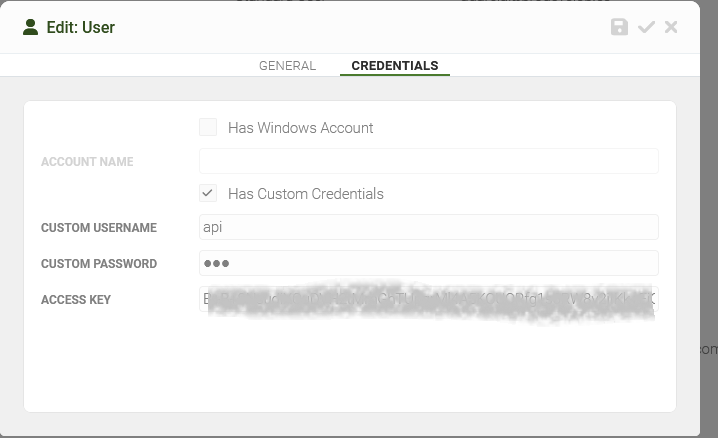Click the CUSTOM USERNAME label

[x=99, y=227]
